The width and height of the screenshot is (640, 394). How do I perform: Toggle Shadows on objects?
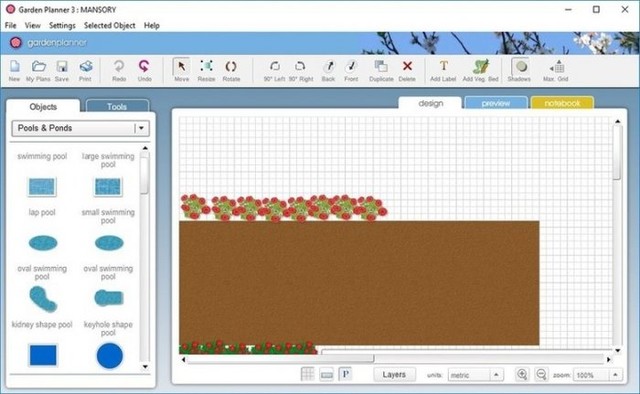point(519,70)
